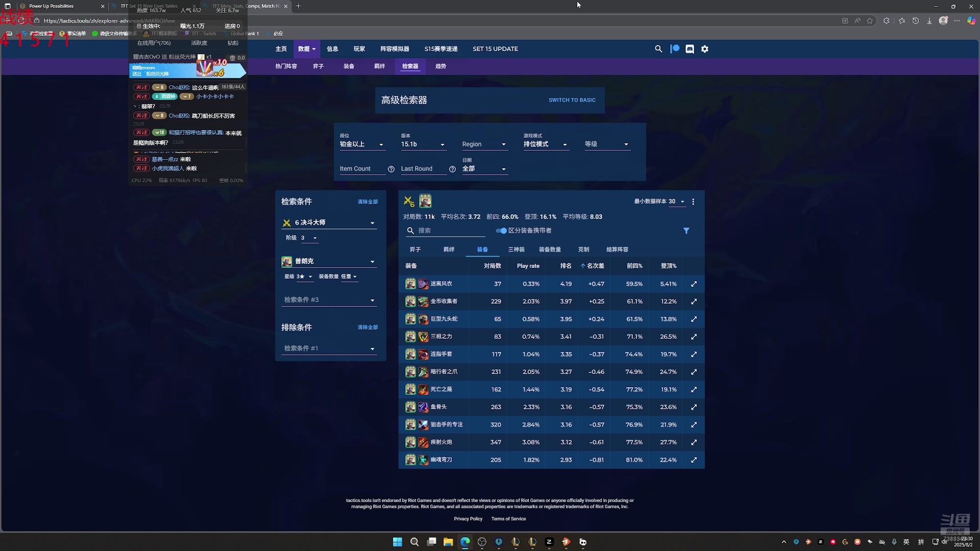980x551 pixels.
Task: Open the 日期 全部 dropdown
Action: (484, 169)
